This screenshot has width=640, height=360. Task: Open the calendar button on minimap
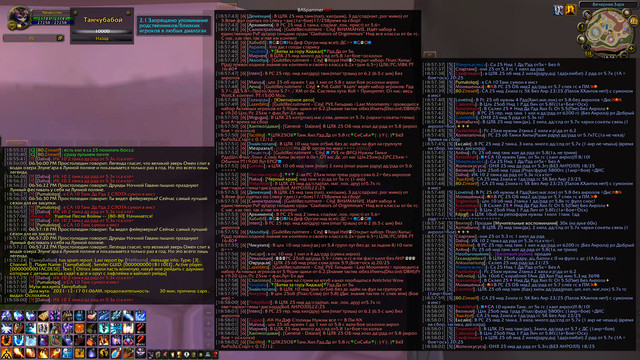634,21
